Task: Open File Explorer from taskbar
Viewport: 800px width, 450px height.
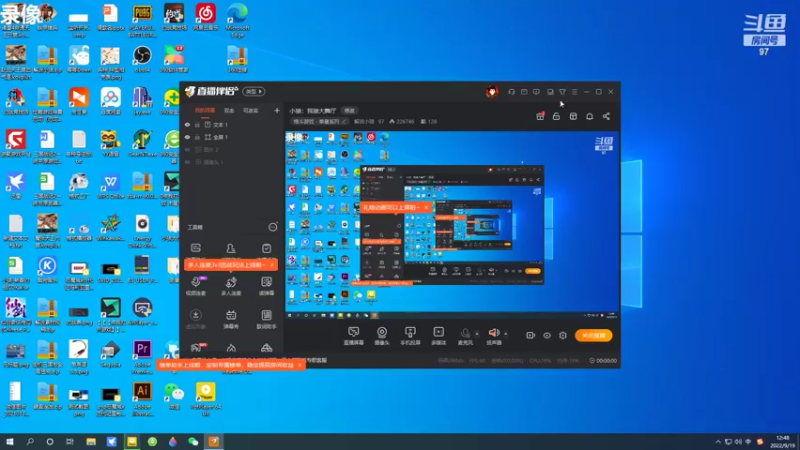Action: [x=91, y=442]
